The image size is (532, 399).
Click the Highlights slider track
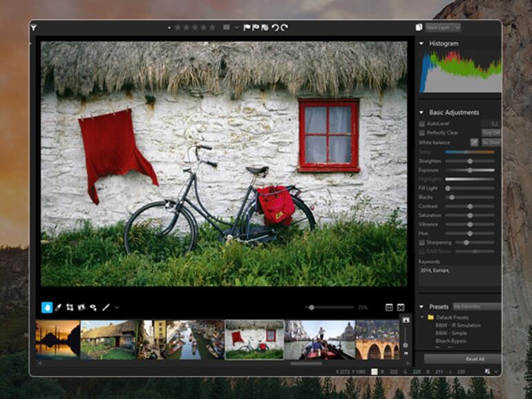click(470, 179)
